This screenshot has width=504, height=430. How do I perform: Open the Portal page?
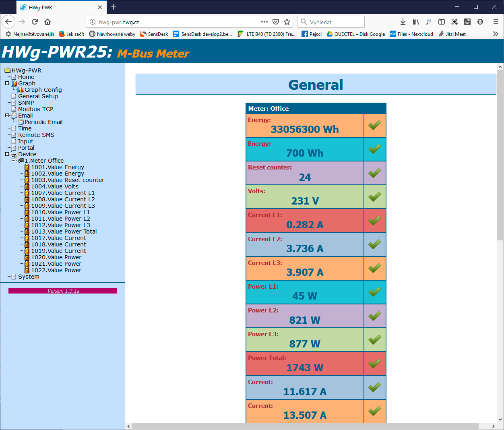pyautogui.click(x=26, y=148)
